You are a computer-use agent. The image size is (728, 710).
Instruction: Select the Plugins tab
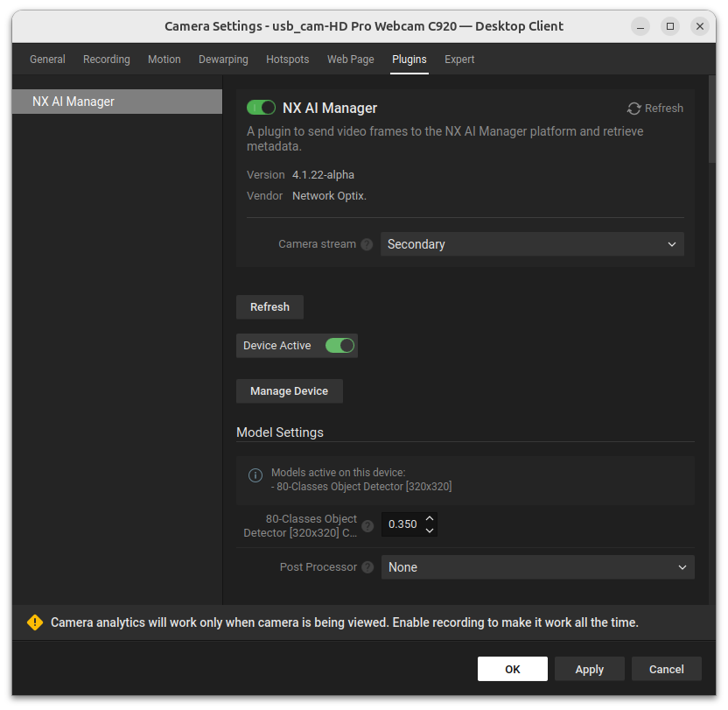click(x=409, y=60)
